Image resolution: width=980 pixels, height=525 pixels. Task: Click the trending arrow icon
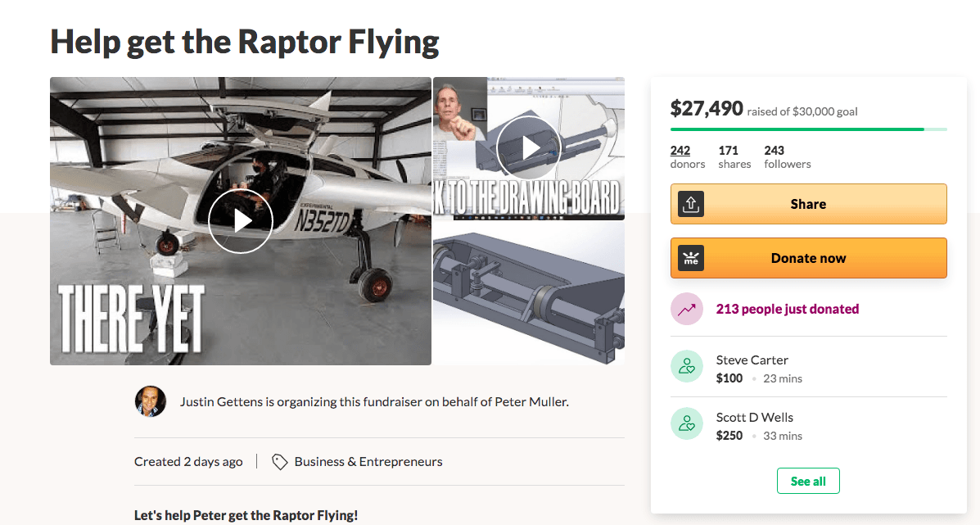coord(686,309)
